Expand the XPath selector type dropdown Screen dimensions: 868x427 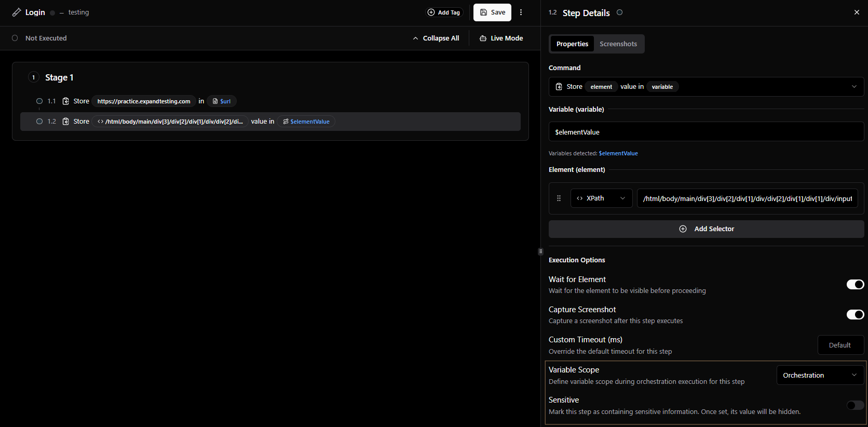[x=601, y=198]
